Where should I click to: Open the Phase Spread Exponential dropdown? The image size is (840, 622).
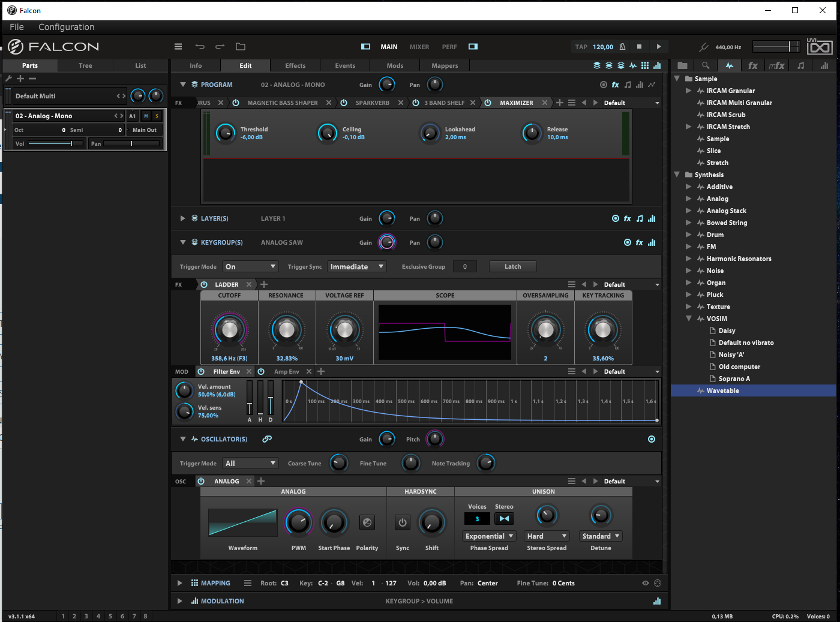(x=489, y=536)
